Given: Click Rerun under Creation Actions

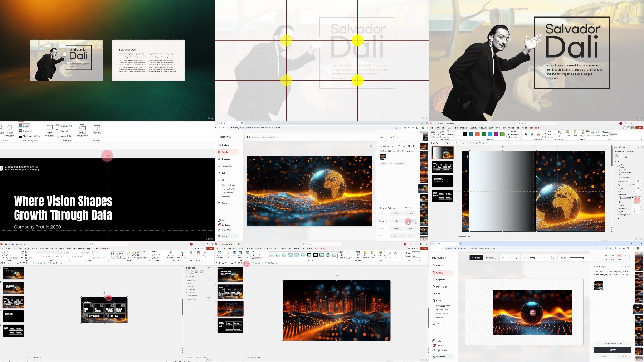Looking at the screenshot, I should pos(396,228).
